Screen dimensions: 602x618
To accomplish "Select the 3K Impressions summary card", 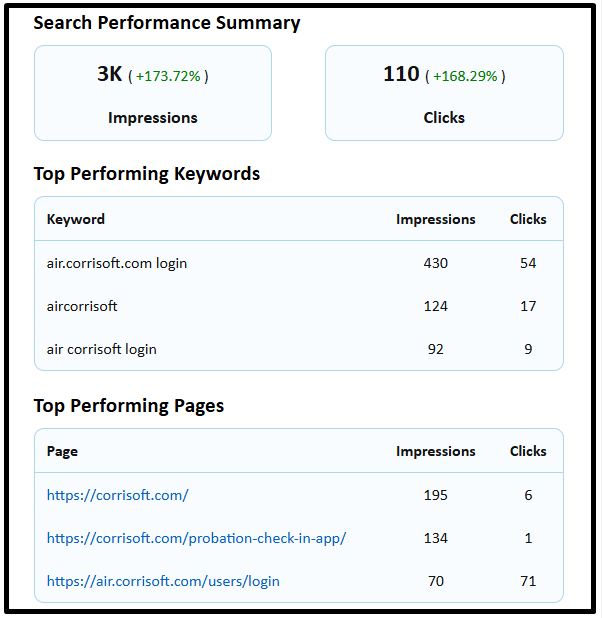I will click(x=153, y=93).
